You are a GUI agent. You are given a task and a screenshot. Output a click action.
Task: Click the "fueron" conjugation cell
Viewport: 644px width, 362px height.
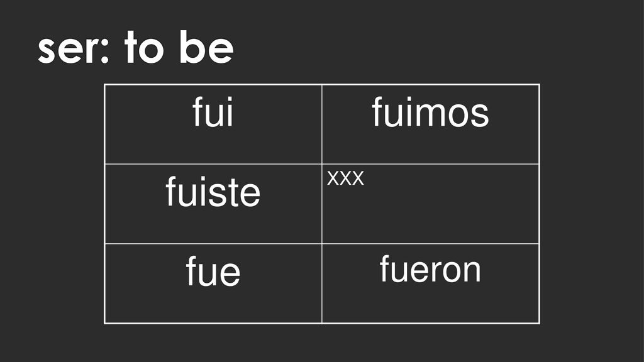tap(430, 283)
